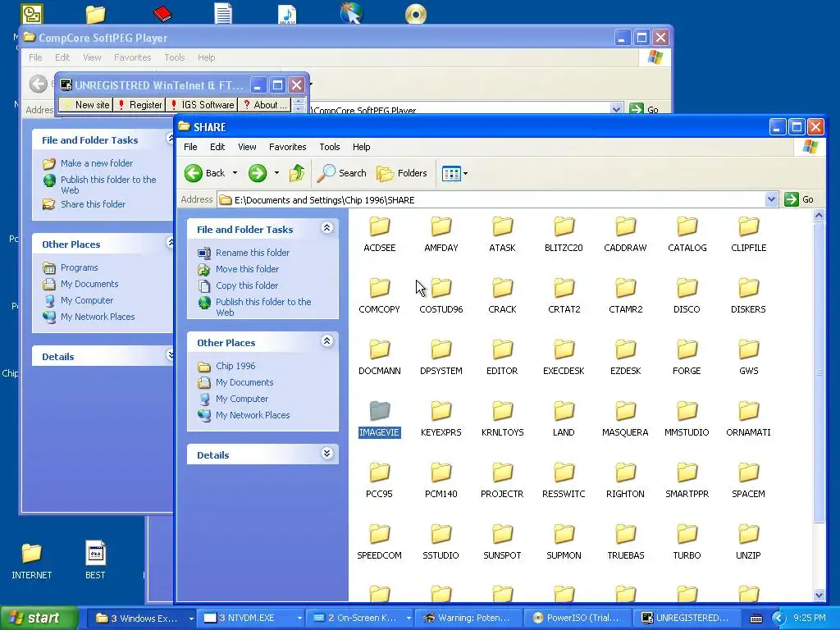Select the DISKERS folder icon
Screen dimensions: 840x630
pos(748,288)
